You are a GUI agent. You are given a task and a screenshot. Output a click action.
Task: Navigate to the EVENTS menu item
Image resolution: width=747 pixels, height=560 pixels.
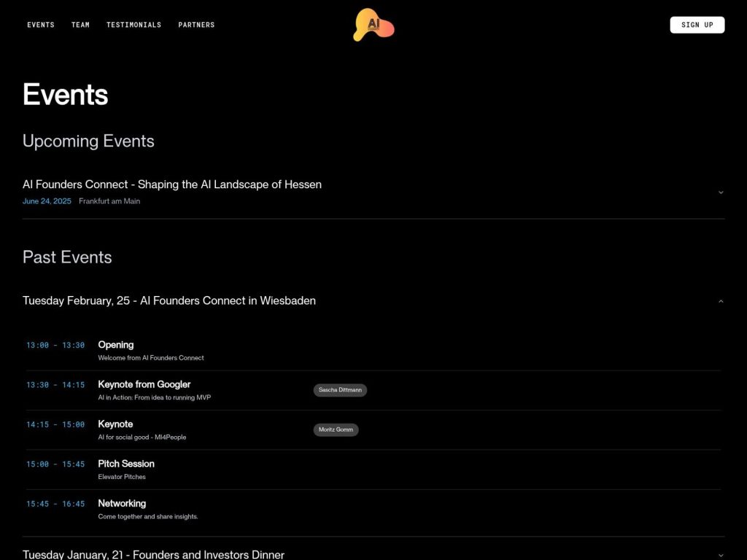coord(41,25)
